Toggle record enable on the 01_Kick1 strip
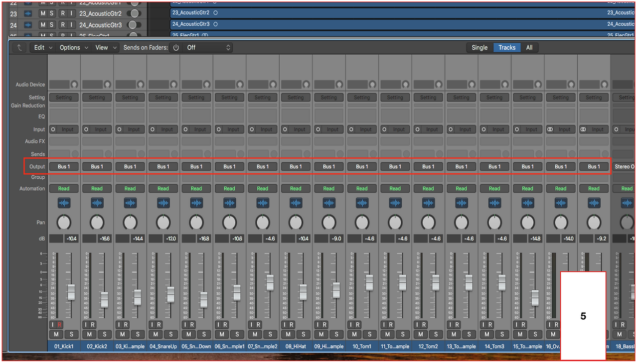 [60, 325]
